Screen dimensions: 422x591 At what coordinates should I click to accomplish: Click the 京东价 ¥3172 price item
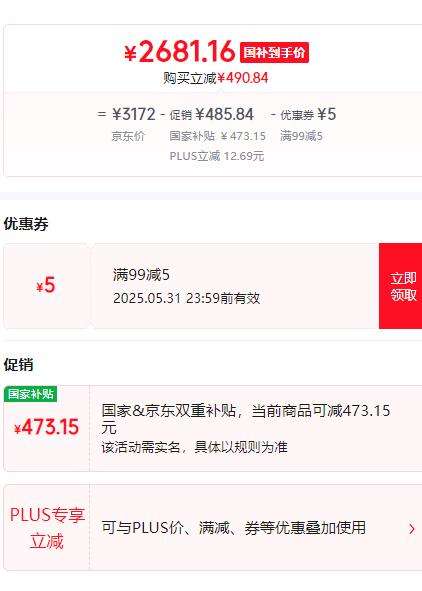point(131,122)
